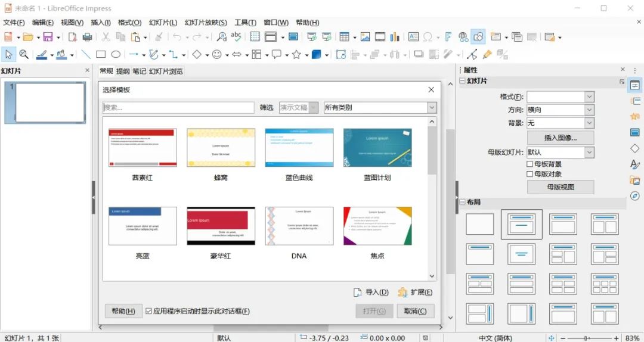Select the smiley Symbol Shapes tool
This screenshot has width=644, height=342.
click(x=217, y=54)
